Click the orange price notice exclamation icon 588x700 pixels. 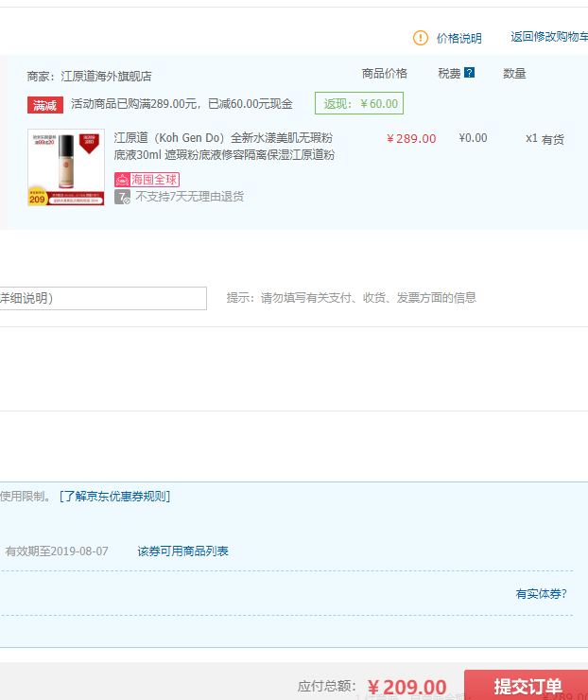421,38
